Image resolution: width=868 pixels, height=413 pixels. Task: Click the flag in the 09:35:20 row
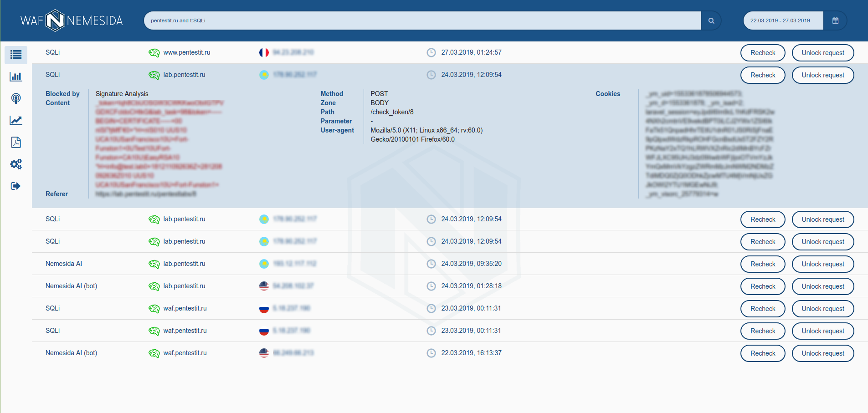[x=264, y=264]
